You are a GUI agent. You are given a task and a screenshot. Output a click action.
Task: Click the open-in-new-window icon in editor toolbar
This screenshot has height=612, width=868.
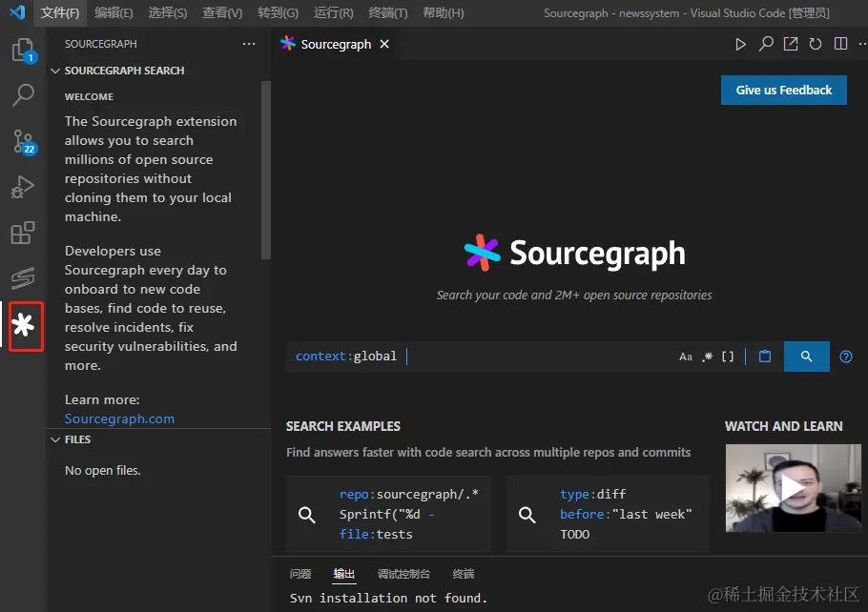point(791,44)
